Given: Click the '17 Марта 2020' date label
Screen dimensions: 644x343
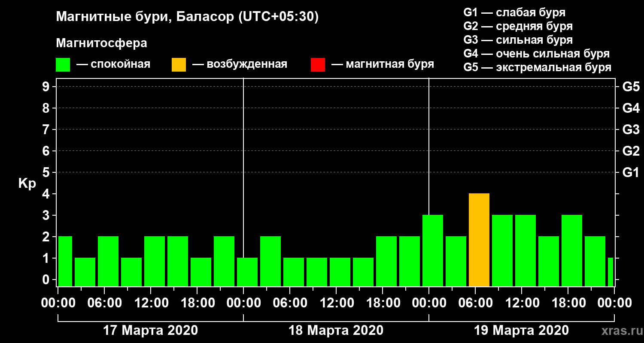Looking at the screenshot, I should click(151, 331).
